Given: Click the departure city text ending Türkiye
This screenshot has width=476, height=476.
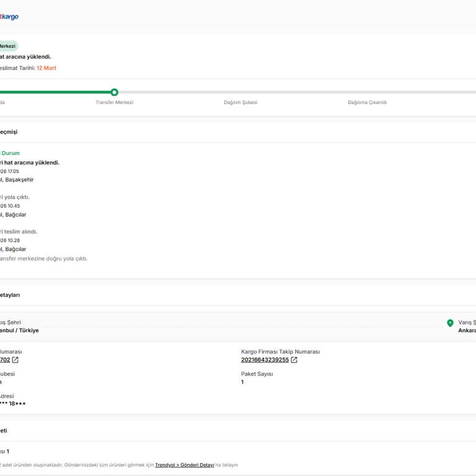Looking at the screenshot, I should pos(19,330).
